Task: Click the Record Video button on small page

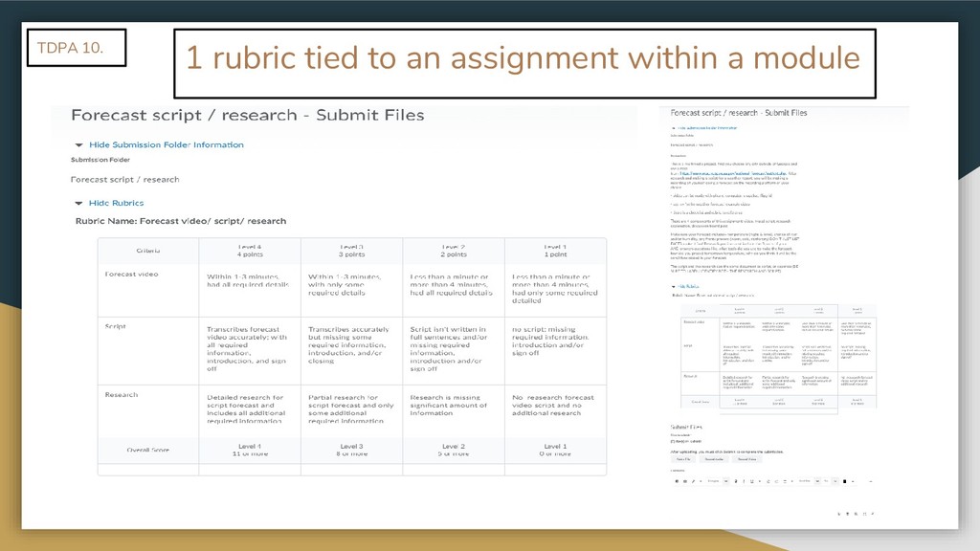Action: pyautogui.click(x=746, y=459)
